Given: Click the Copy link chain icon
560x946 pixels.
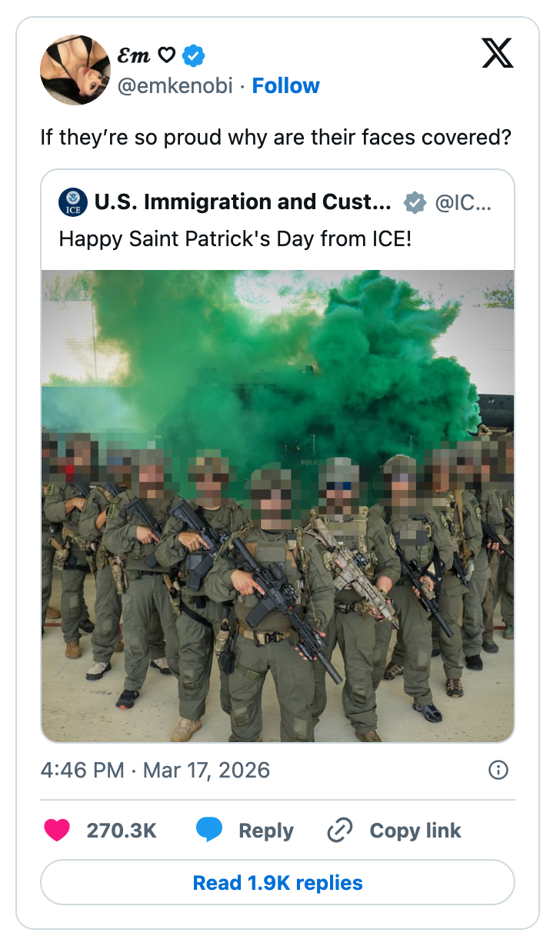Looking at the screenshot, I should [x=339, y=831].
